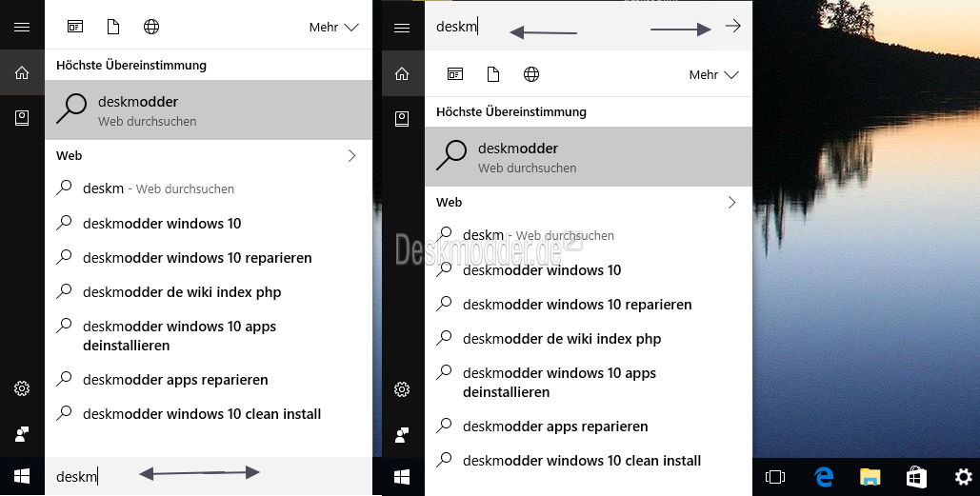Choose 'deskmodder windows 10 apps deinstallieren' in the right panel

589,383
